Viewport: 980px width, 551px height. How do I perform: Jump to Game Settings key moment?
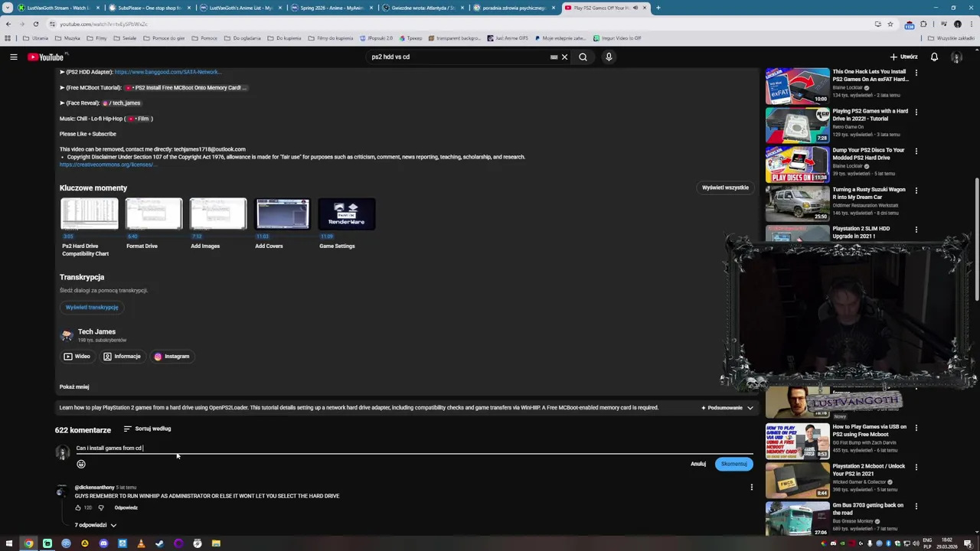[x=347, y=223]
